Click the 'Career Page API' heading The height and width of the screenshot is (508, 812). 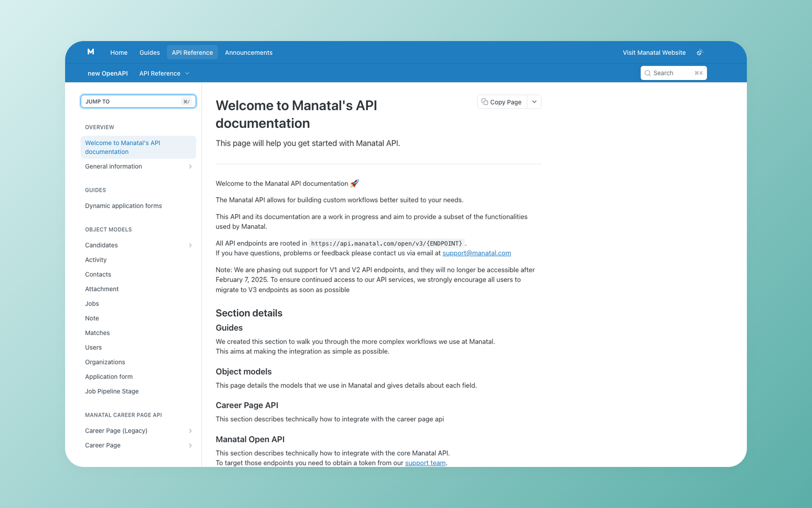[x=247, y=405]
